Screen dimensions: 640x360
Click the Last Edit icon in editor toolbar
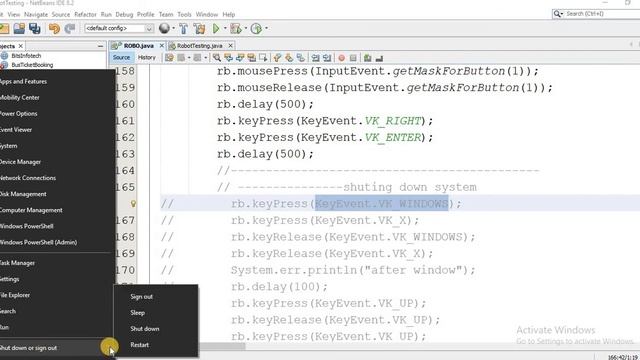coord(169,58)
